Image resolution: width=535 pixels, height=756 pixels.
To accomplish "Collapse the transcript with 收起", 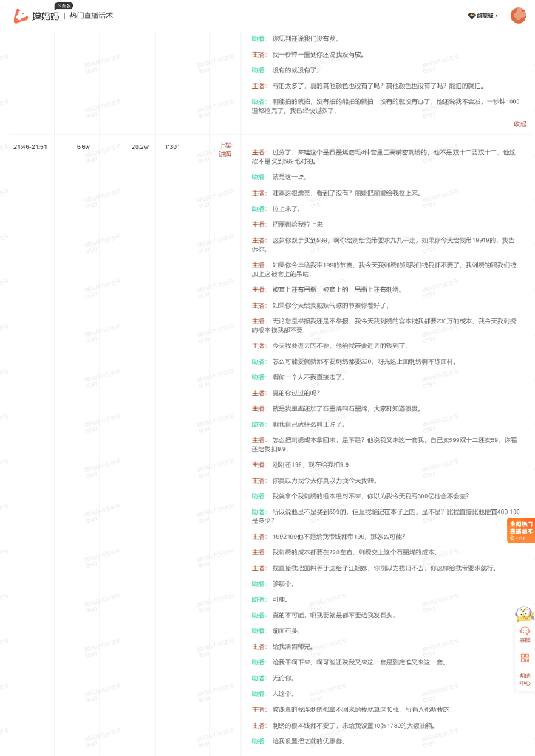I will click(520, 124).
